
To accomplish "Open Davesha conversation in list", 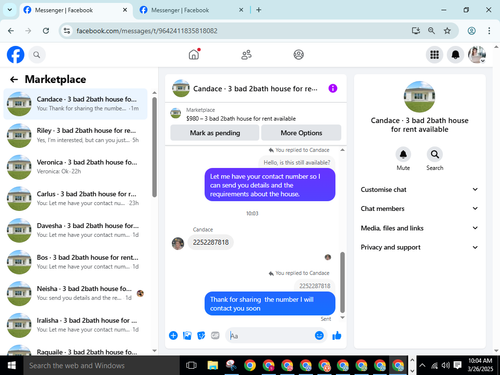I will click(x=75, y=230).
